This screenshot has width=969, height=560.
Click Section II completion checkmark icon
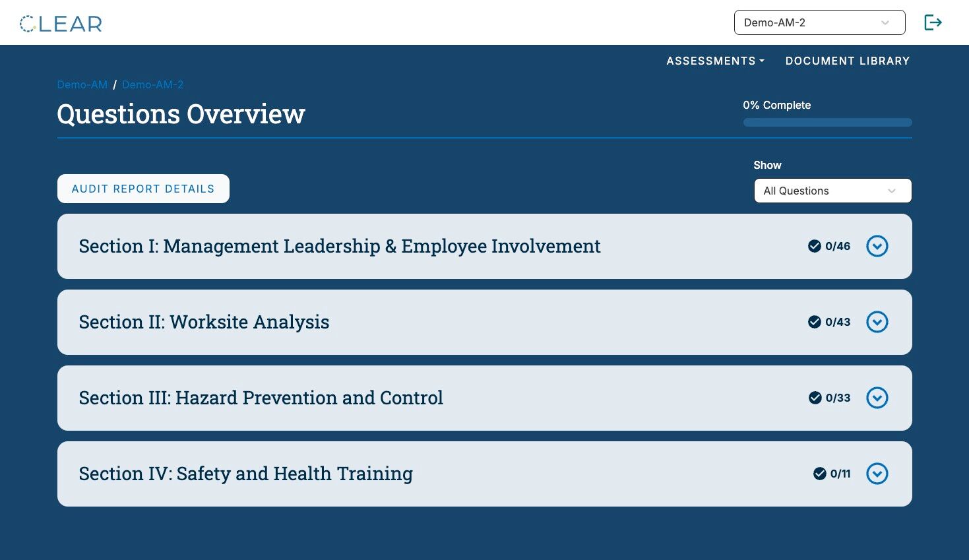tap(815, 322)
